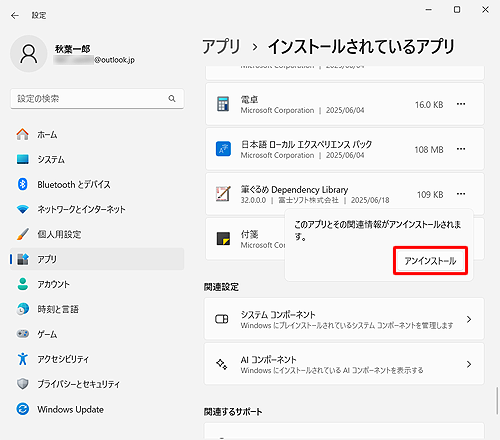
Task: Open プライバシーとセキュリティ settings
Action: tap(97, 384)
